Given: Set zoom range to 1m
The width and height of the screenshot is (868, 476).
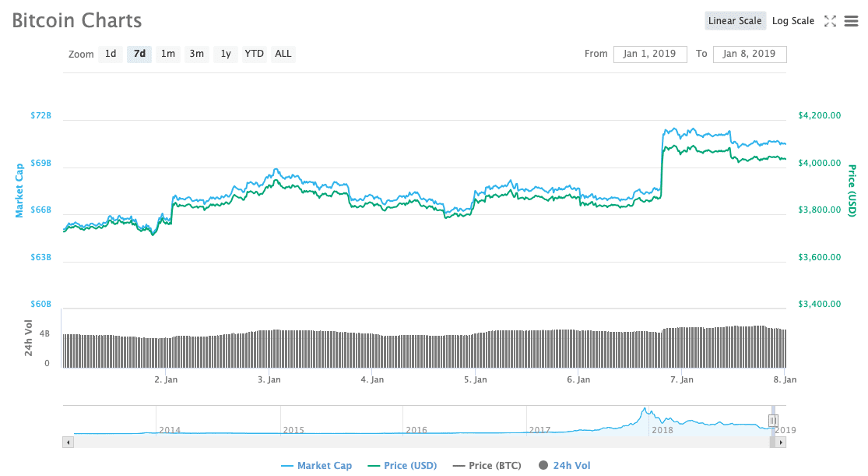Looking at the screenshot, I should [167, 54].
